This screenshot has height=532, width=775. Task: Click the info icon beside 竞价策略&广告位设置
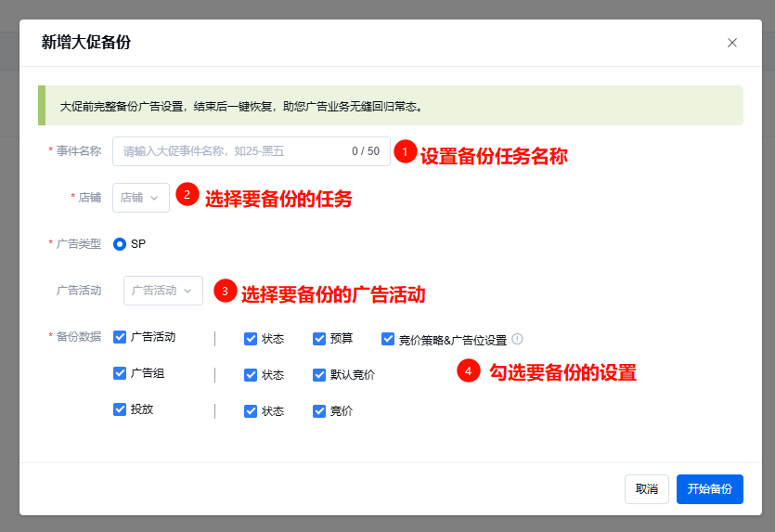pos(518,339)
